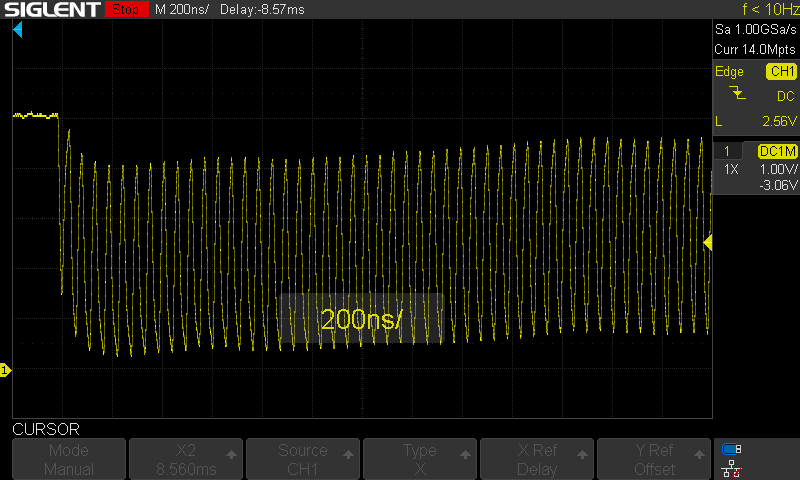Click the LAN network disconnected icon
The height and width of the screenshot is (480, 800).
(732, 469)
